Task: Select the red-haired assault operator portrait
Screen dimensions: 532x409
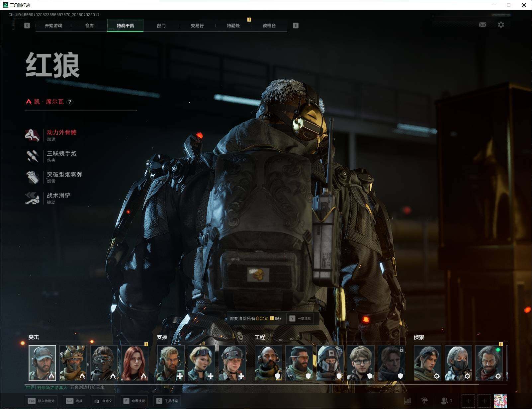Action: point(135,363)
